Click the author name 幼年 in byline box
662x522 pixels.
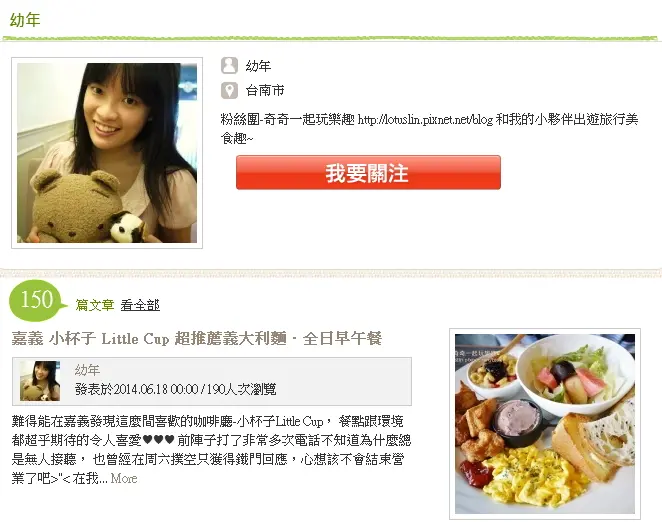(x=87, y=370)
